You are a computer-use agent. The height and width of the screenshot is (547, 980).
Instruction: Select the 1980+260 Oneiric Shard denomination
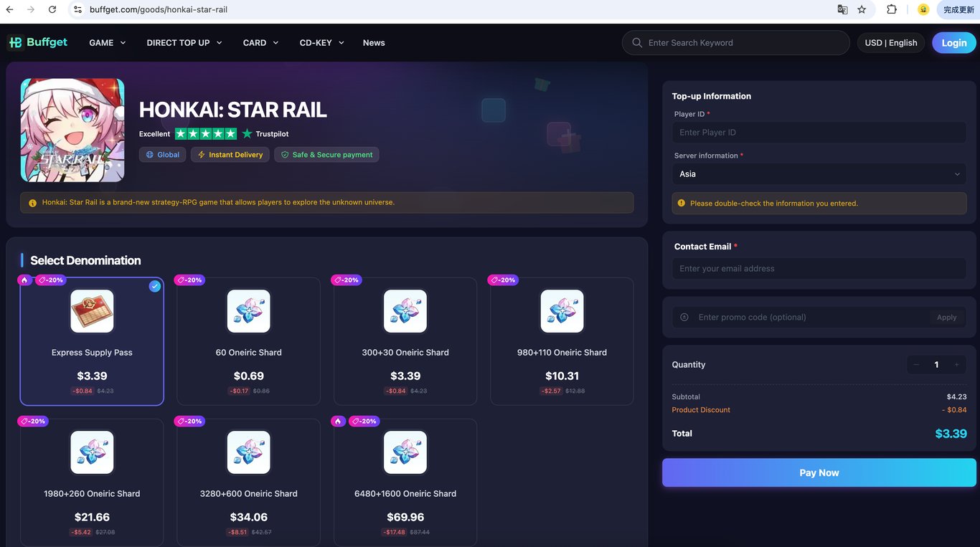[x=92, y=482]
